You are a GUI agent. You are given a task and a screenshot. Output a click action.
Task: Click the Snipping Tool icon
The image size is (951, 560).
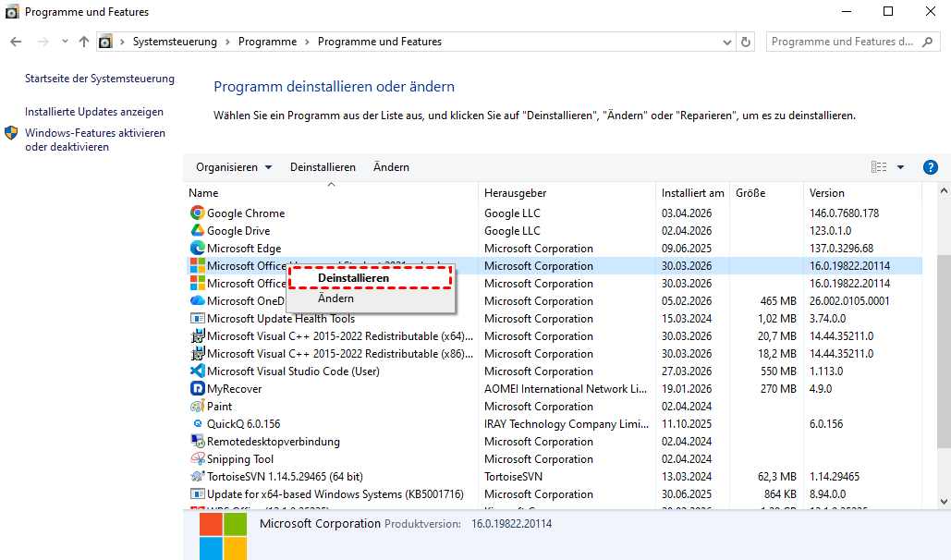[197, 459]
